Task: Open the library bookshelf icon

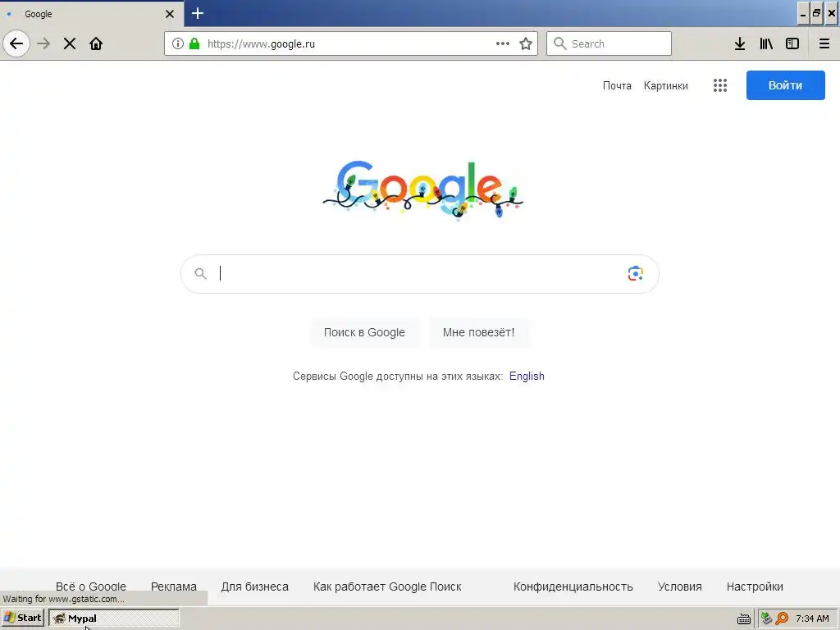Action: (x=766, y=43)
